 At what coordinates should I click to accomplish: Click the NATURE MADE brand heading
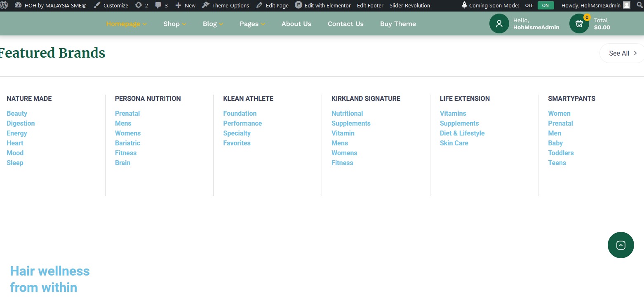point(29,98)
